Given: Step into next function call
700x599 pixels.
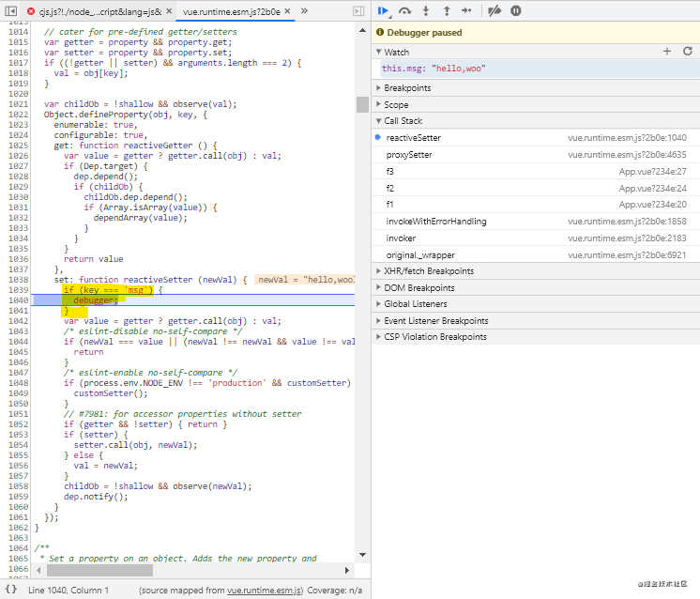Looking at the screenshot, I should pos(426,10).
